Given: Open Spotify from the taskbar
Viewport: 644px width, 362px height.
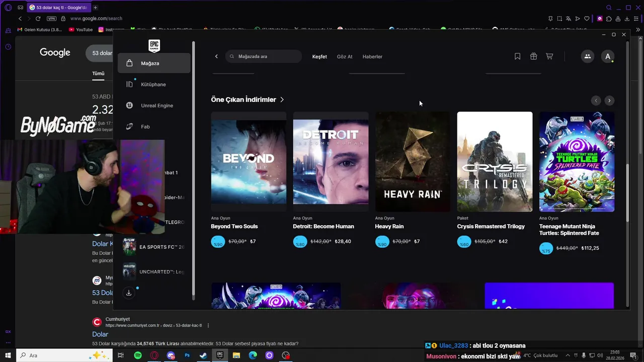Looking at the screenshot, I should click(138, 355).
